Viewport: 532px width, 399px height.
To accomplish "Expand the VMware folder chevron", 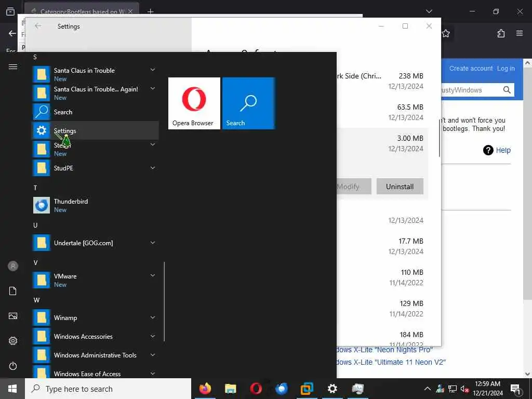I will [153, 275].
